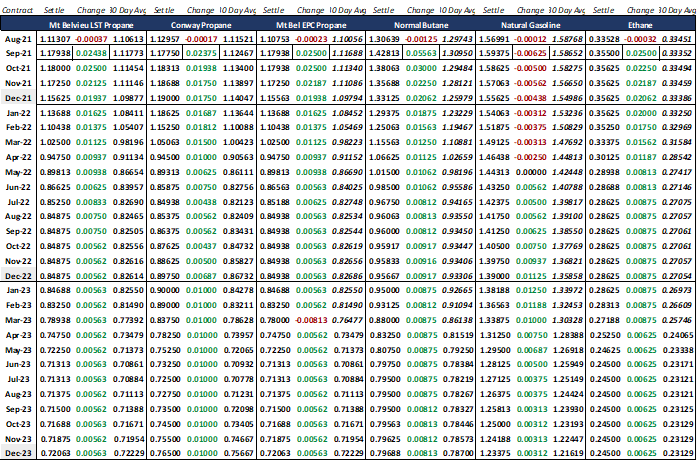697x461 pixels.
Task: Click the Aug-21 average 1.10613
Action: tap(128, 39)
